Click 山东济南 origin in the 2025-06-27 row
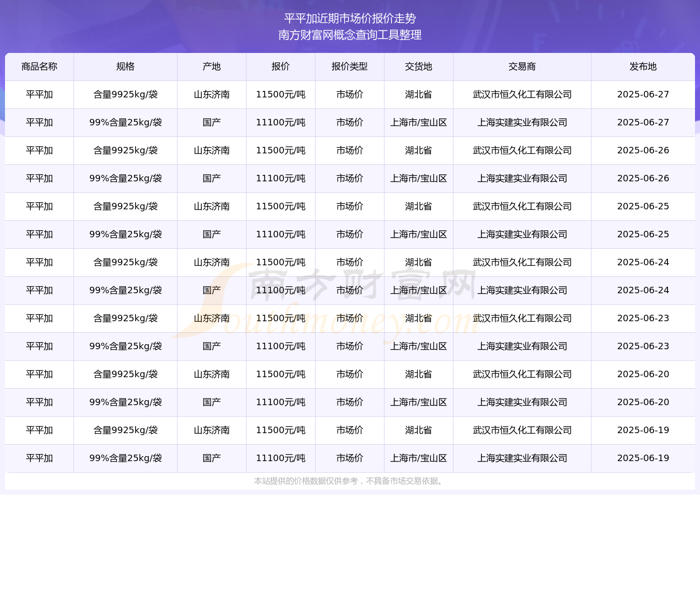 pyautogui.click(x=212, y=94)
